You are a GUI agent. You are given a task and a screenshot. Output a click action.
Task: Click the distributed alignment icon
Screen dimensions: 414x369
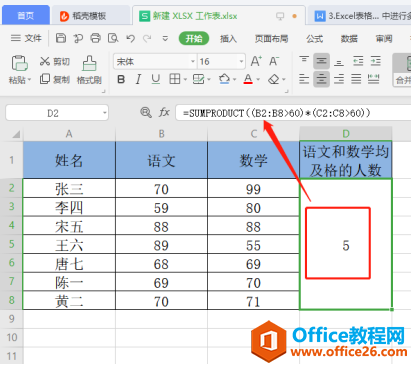pos(373,79)
